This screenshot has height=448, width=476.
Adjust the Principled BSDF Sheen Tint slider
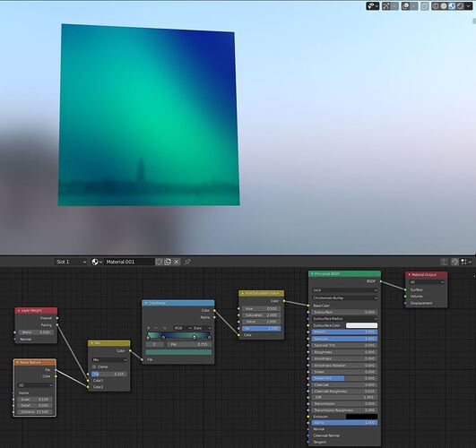coord(345,378)
